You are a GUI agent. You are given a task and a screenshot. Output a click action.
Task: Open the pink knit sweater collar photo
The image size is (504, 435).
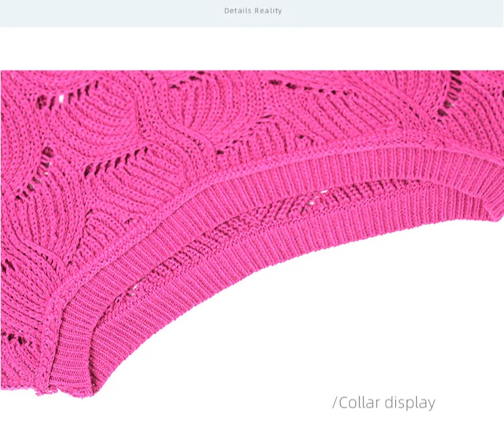(252, 234)
